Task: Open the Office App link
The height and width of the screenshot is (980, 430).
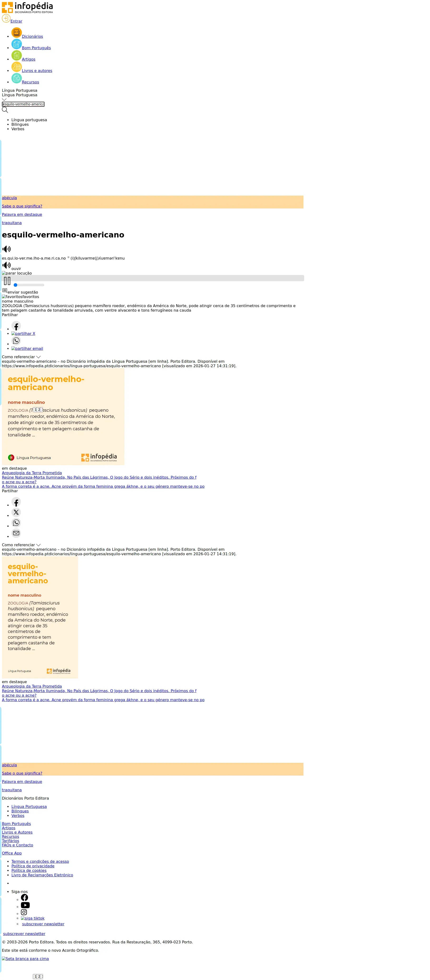Action: (12, 853)
